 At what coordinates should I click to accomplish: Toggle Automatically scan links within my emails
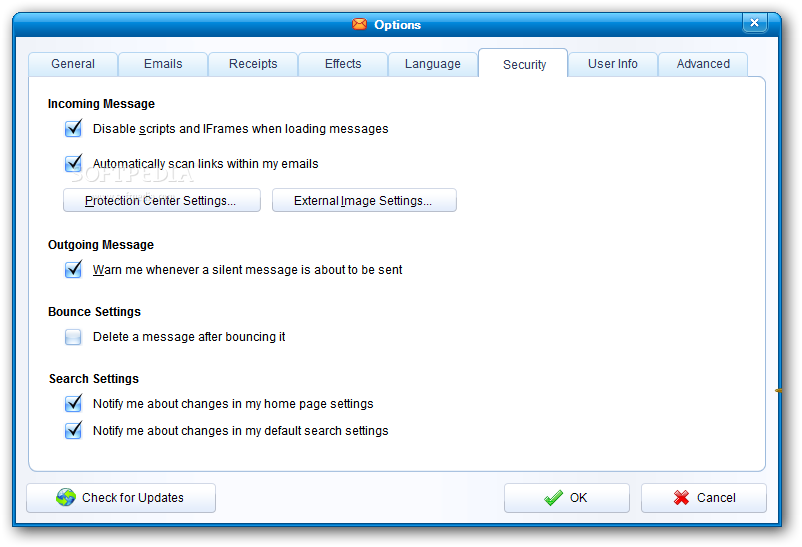tap(73, 163)
